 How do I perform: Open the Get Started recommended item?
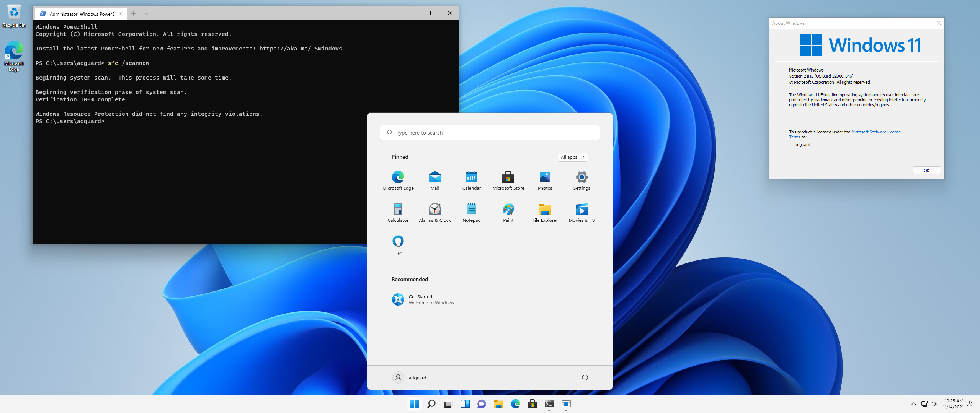(423, 299)
